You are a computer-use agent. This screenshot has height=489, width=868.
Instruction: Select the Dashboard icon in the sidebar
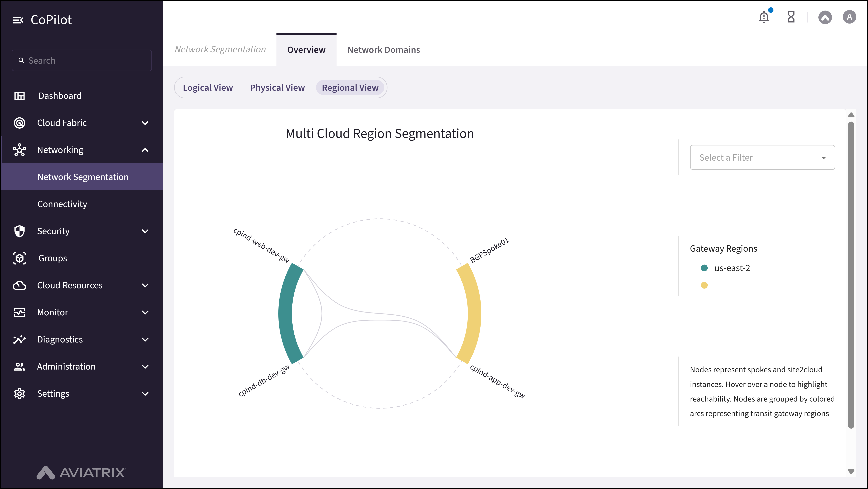(x=19, y=96)
